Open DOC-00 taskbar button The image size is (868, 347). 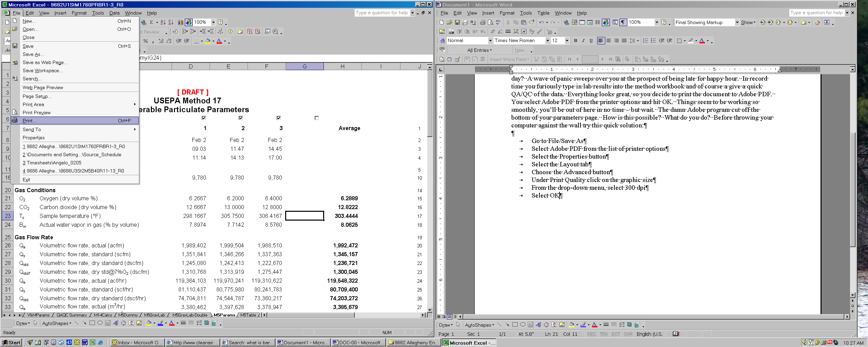359,343
